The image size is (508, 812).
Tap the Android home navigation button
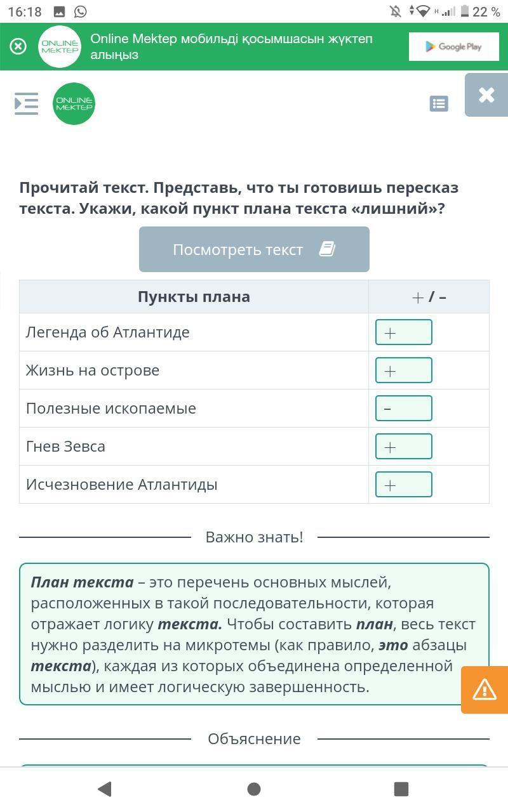point(254,789)
